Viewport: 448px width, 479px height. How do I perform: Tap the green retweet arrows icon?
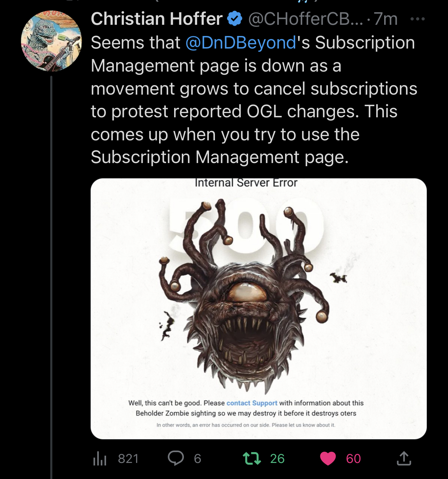click(x=252, y=458)
